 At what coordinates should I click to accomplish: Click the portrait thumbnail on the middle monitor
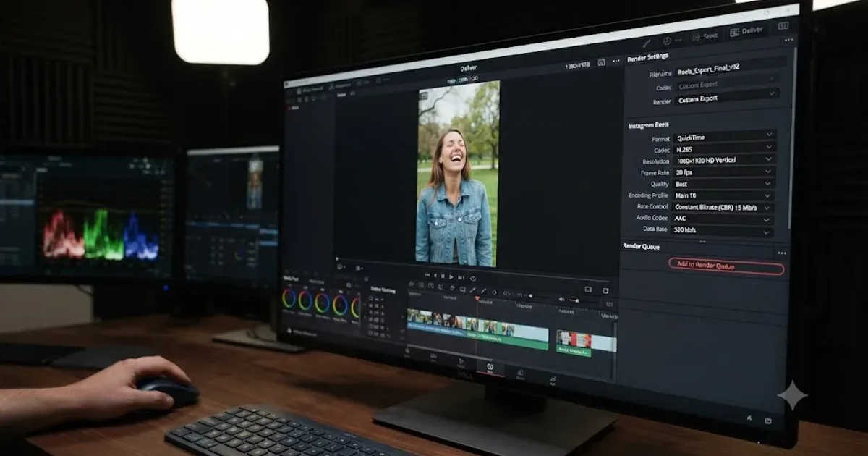click(255, 184)
